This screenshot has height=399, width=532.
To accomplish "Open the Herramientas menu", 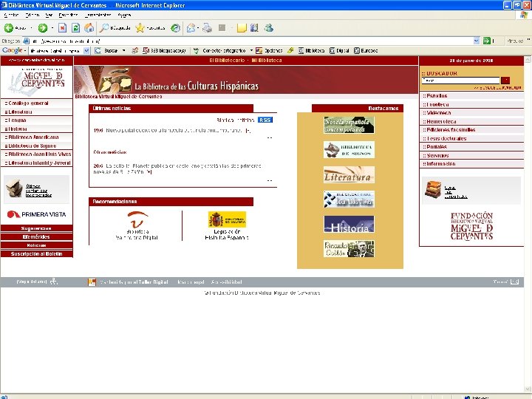I will (98, 15).
